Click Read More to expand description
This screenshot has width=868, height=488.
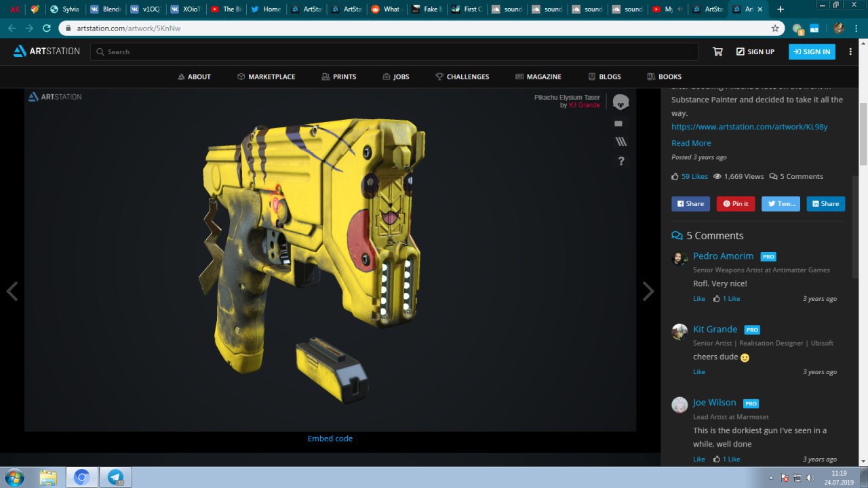pyautogui.click(x=691, y=143)
